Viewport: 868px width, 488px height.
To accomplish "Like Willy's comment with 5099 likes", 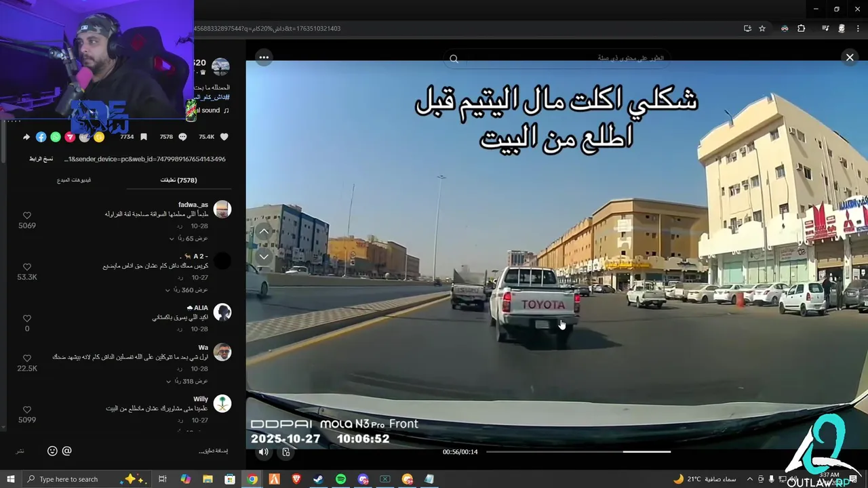I will [x=27, y=410].
